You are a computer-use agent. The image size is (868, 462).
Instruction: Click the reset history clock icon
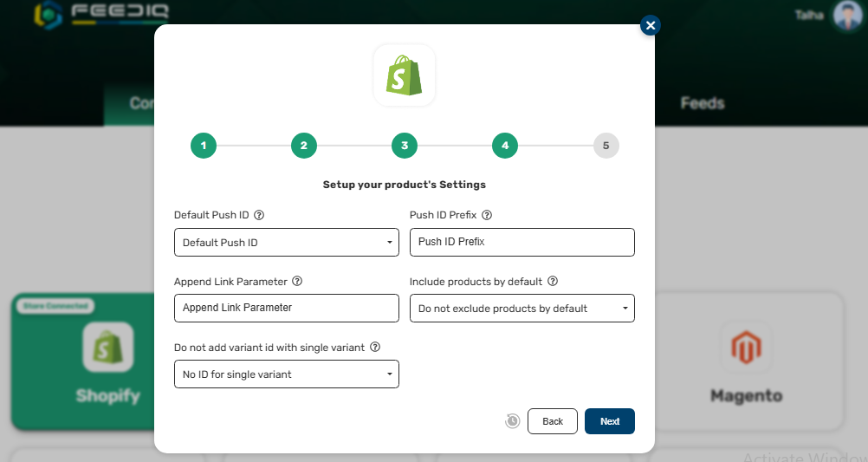513,421
